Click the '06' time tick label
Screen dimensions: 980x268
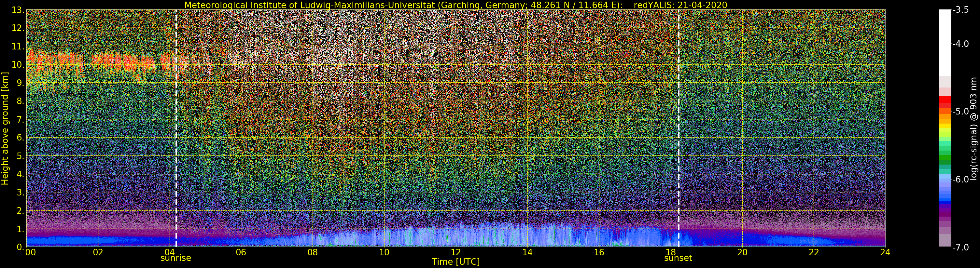pyautogui.click(x=241, y=252)
